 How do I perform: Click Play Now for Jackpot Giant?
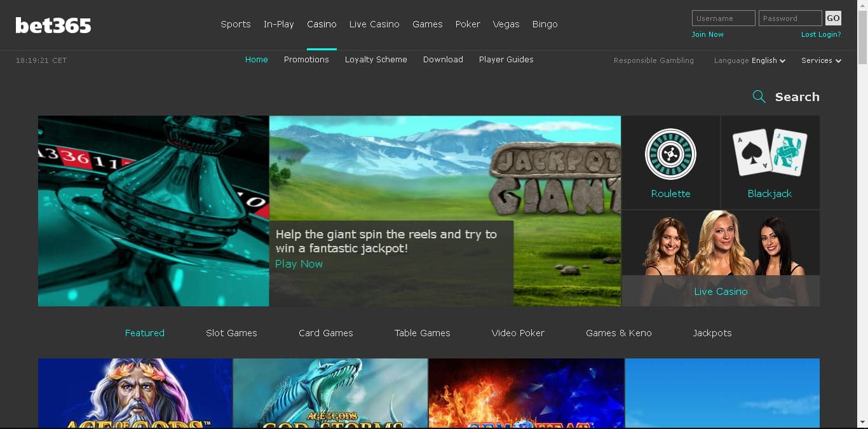pyautogui.click(x=298, y=264)
